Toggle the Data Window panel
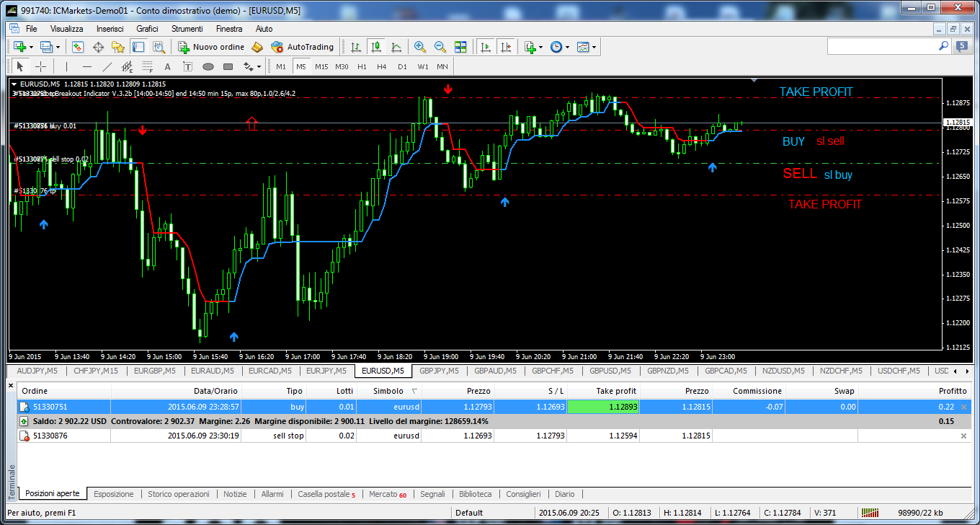Image resolution: width=980 pixels, height=525 pixels. coord(98,47)
